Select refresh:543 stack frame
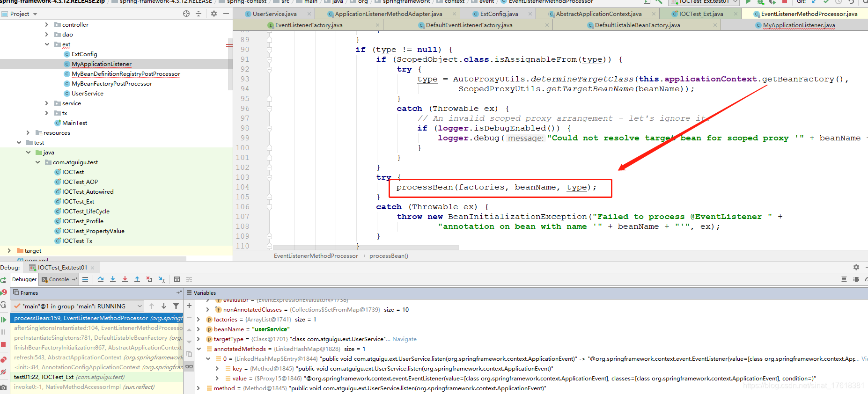Image resolution: width=868 pixels, height=394 pixels. 96,357
